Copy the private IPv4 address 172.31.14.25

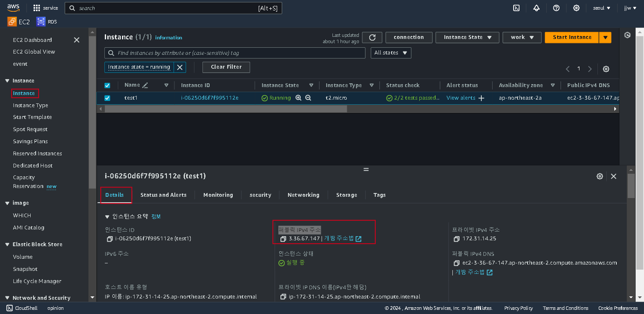(457, 239)
